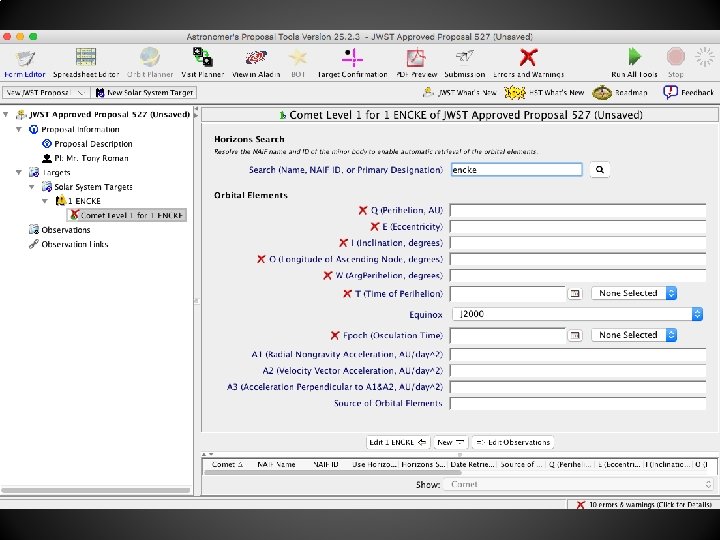Collapse the Targets node

point(19,173)
